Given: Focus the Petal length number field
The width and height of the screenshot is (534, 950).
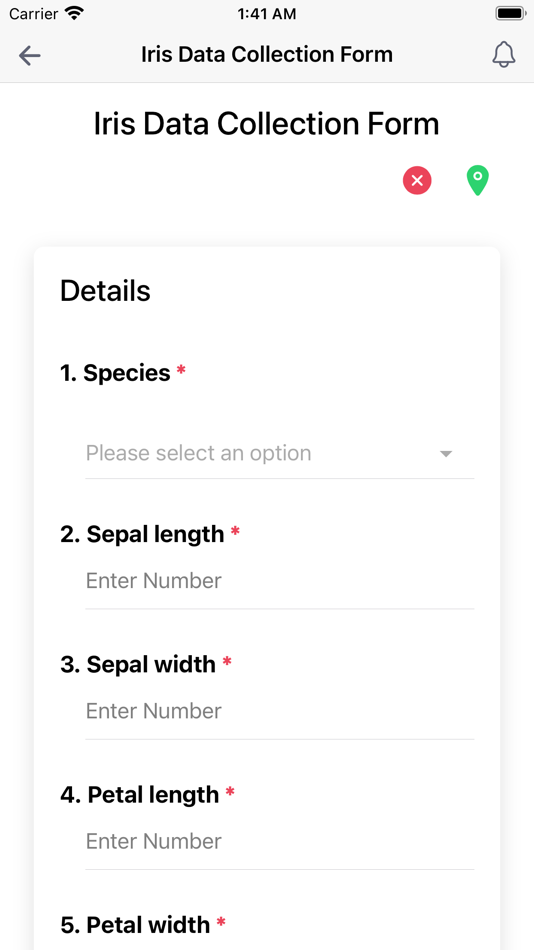Looking at the screenshot, I should [279, 842].
